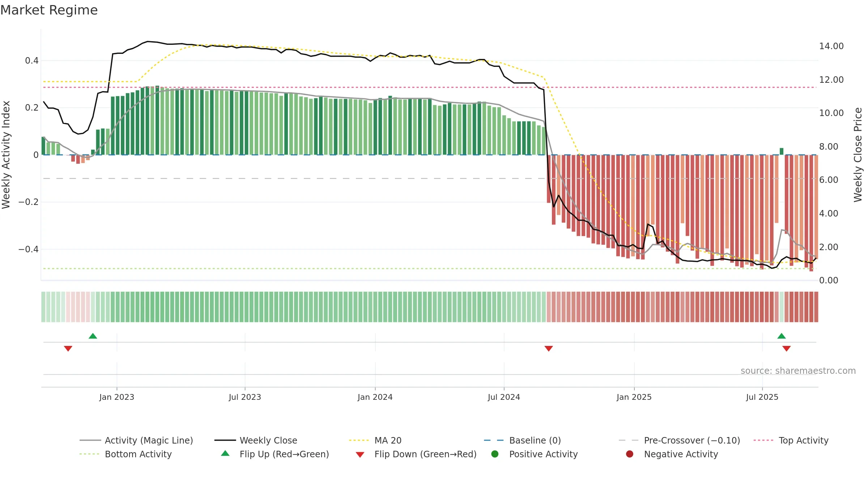Click the 12.00 price axis tick
868x488 pixels.
tap(831, 80)
